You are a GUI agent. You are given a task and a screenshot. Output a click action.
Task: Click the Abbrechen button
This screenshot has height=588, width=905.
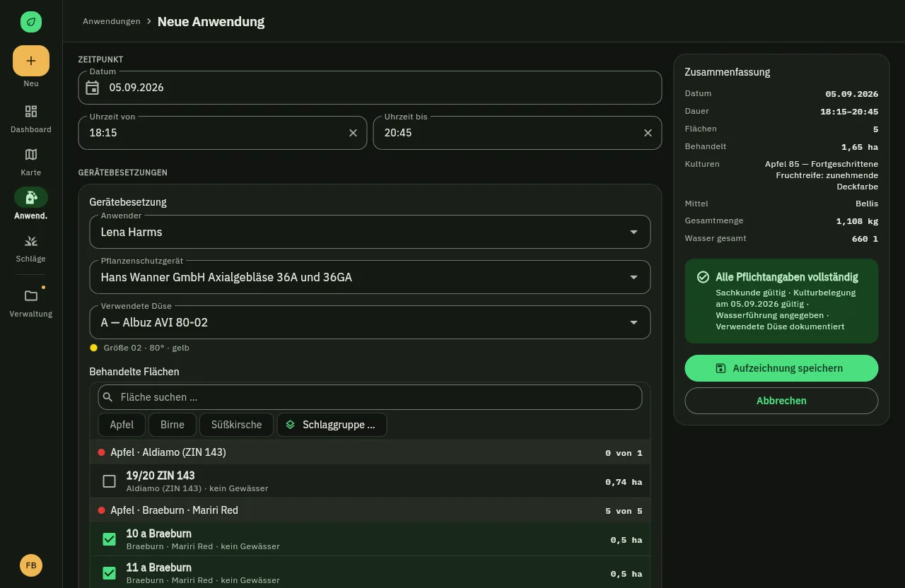[781, 401]
